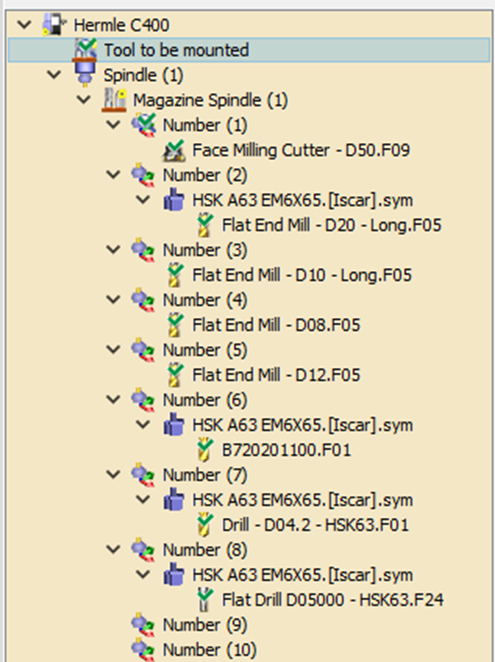Screen dimensions: 495x662
Task: Click the holder icon under Number (8)
Action: tap(174, 575)
